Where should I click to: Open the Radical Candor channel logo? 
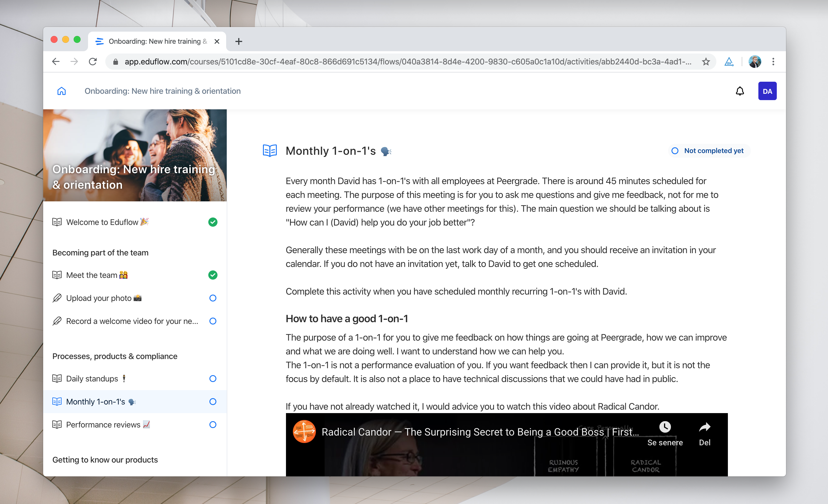(x=304, y=432)
